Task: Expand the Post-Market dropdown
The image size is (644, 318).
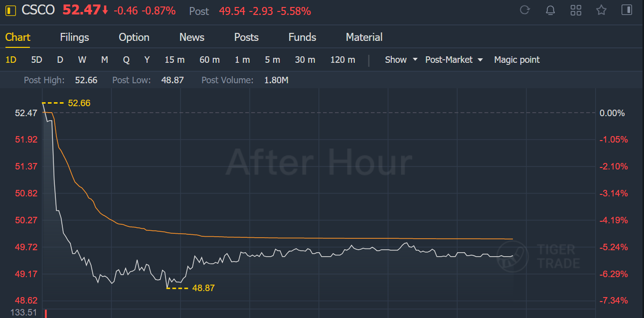Action: point(454,60)
